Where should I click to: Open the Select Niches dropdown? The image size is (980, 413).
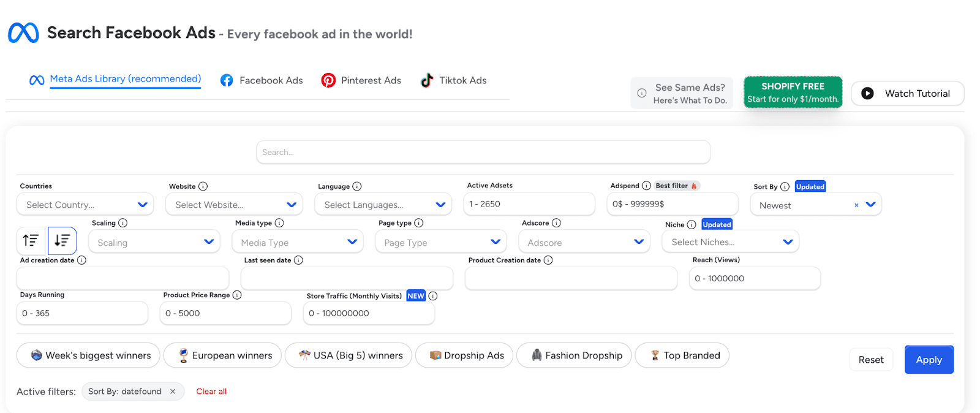(730, 242)
